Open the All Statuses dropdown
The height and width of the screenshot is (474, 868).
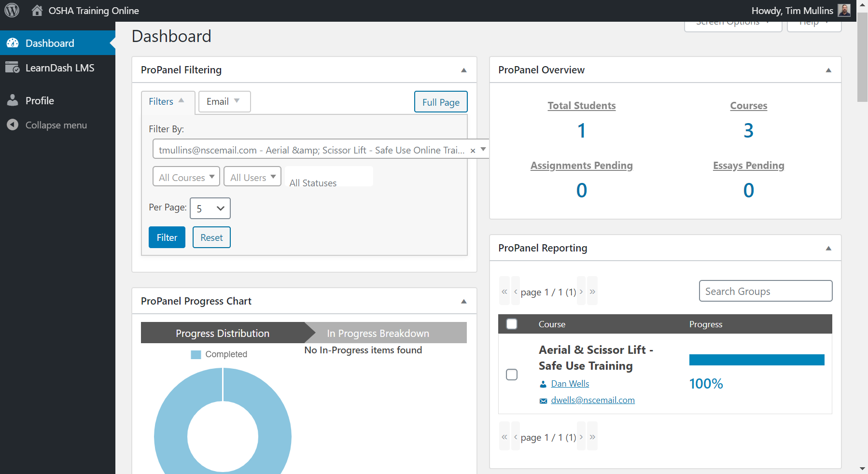pos(329,177)
